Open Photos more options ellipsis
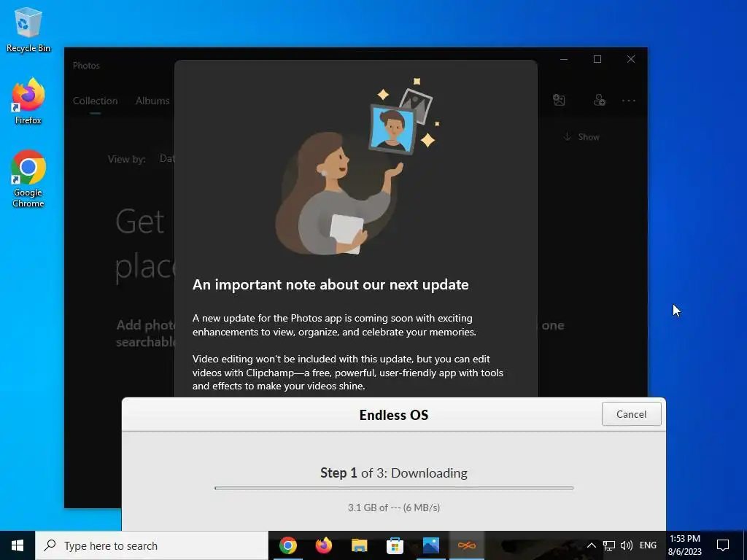The width and height of the screenshot is (747, 560). (629, 101)
